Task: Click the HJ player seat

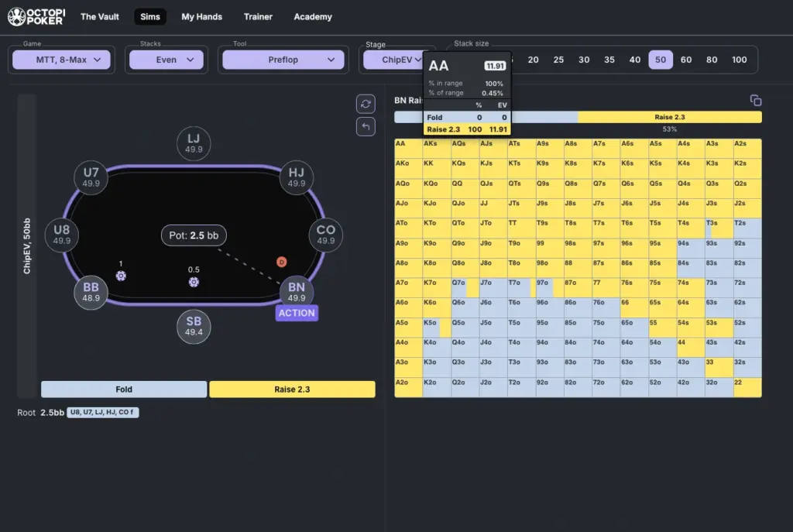Action: pos(297,177)
